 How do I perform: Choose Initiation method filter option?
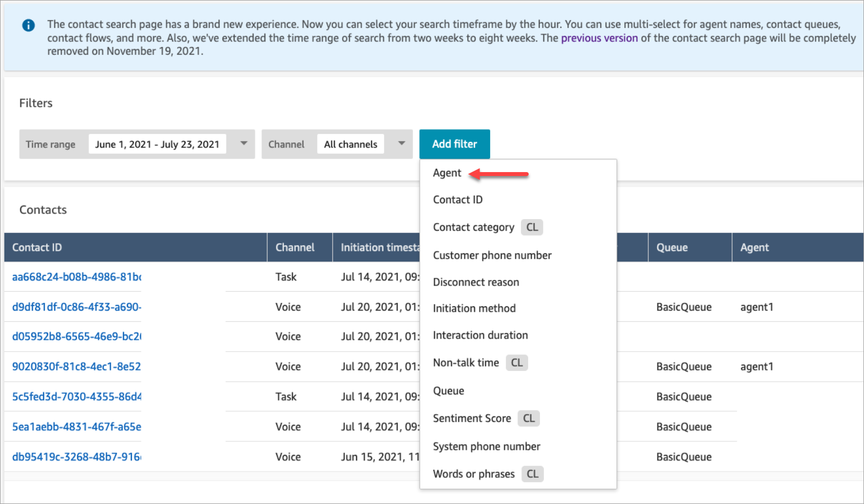(x=474, y=308)
